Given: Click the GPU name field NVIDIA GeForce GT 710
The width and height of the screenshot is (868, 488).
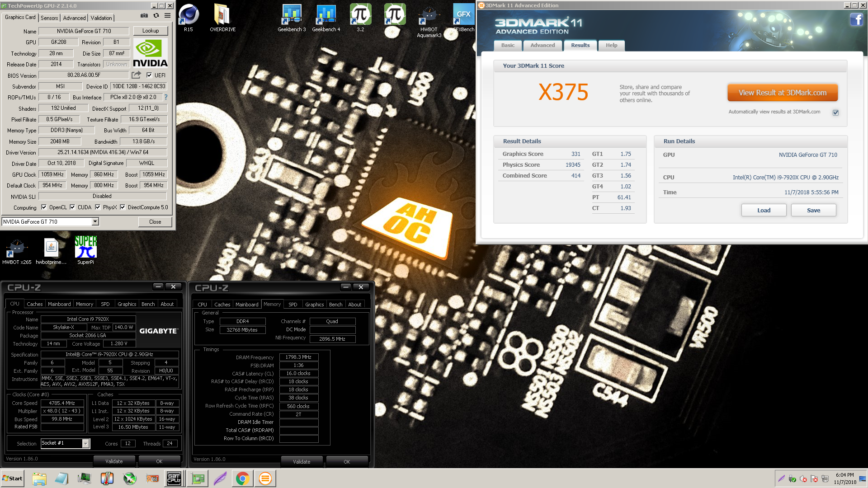Looking at the screenshot, I should (84, 31).
